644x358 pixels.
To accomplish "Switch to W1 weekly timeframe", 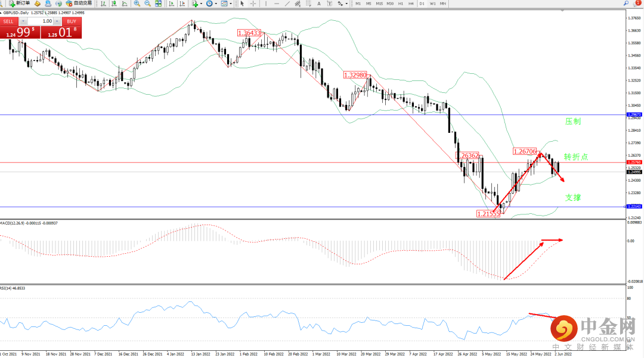I will [432, 4].
